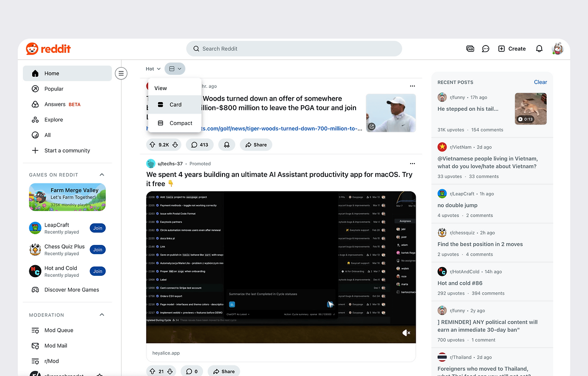The height and width of the screenshot is (376, 588).
Task: Click the Create post button
Action: [512, 49]
